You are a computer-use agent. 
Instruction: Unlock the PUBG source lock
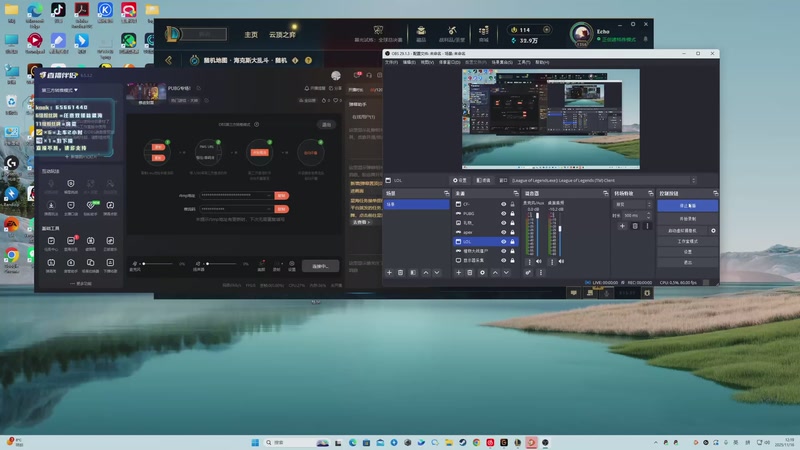coord(512,213)
